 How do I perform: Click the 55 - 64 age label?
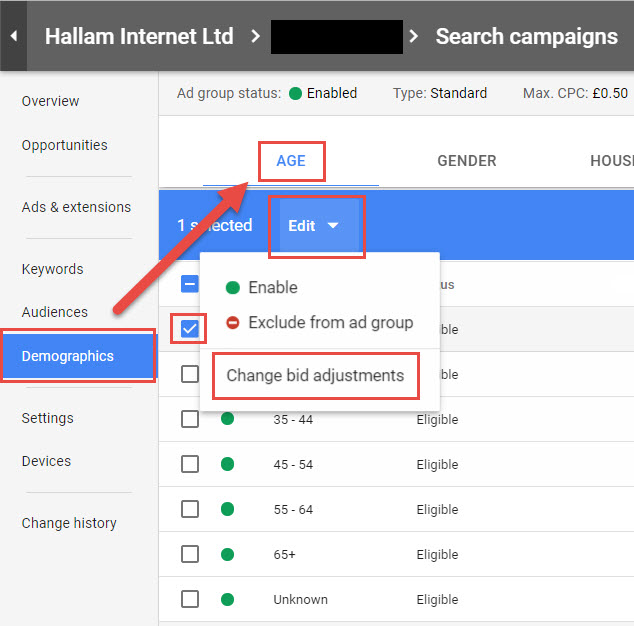[293, 510]
